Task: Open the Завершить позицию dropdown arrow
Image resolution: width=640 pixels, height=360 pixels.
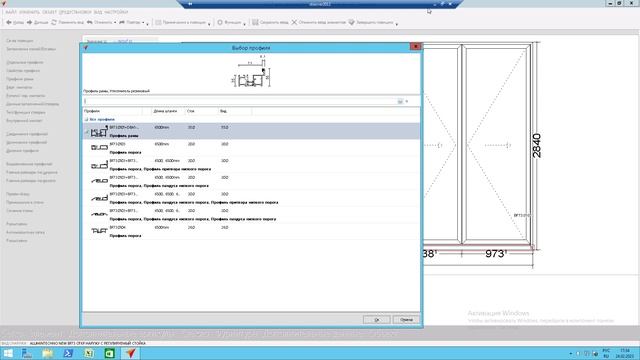Action: [x=396, y=24]
